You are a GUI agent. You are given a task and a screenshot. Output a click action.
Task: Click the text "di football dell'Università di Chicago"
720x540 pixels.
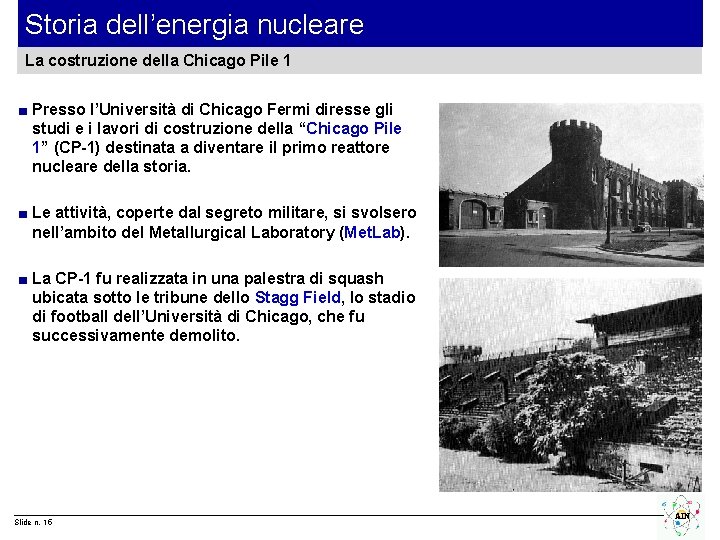(170, 316)
